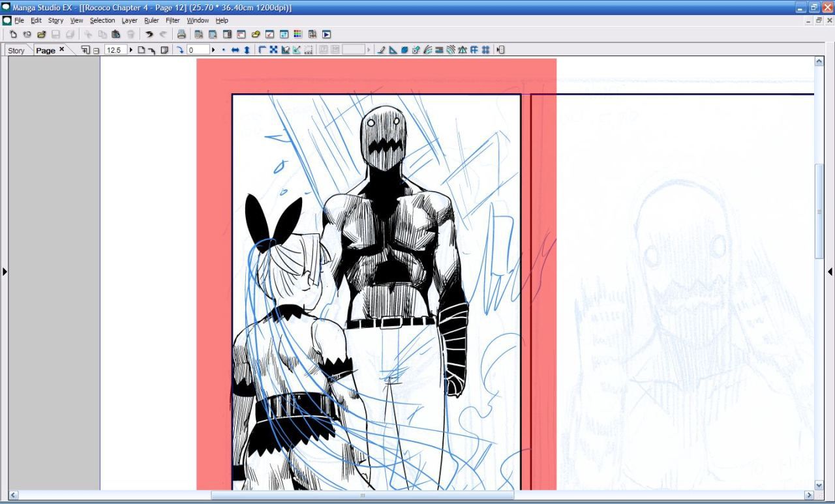Toggle the icon right of the blue cube
The image size is (835, 504).
[416, 50]
